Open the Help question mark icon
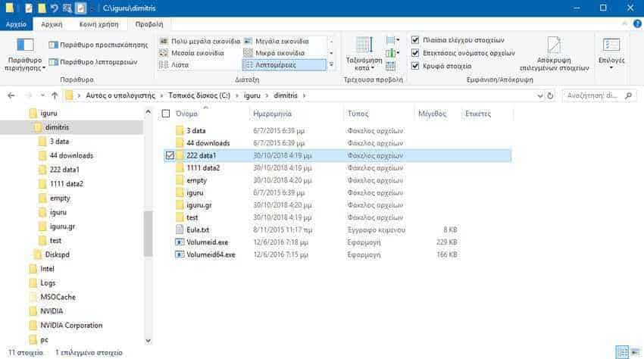The height and width of the screenshot is (359, 644). coord(637,23)
